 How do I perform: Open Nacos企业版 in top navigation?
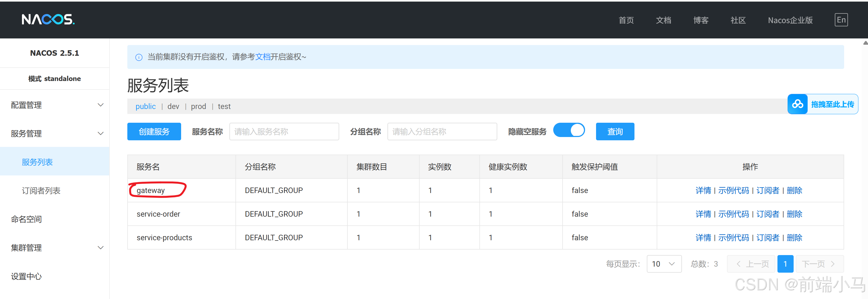790,20
